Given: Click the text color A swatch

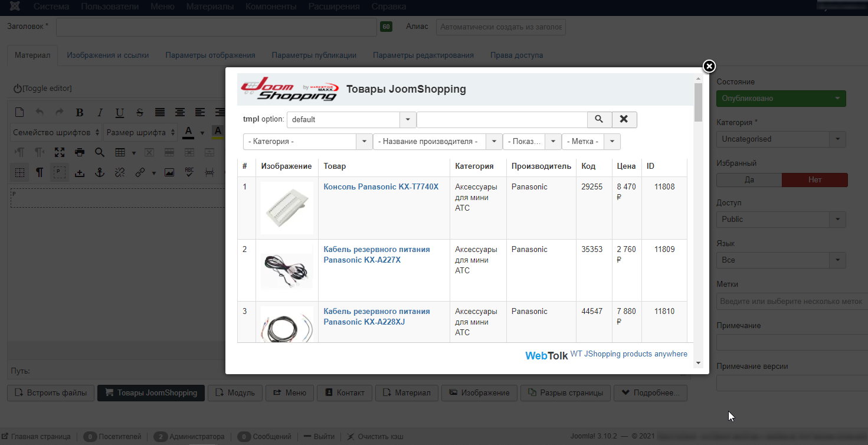Looking at the screenshot, I should click(x=188, y=132).
